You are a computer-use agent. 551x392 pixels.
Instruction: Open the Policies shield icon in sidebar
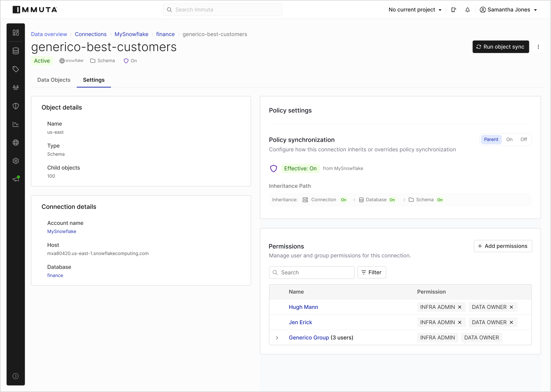coord(16,106)
